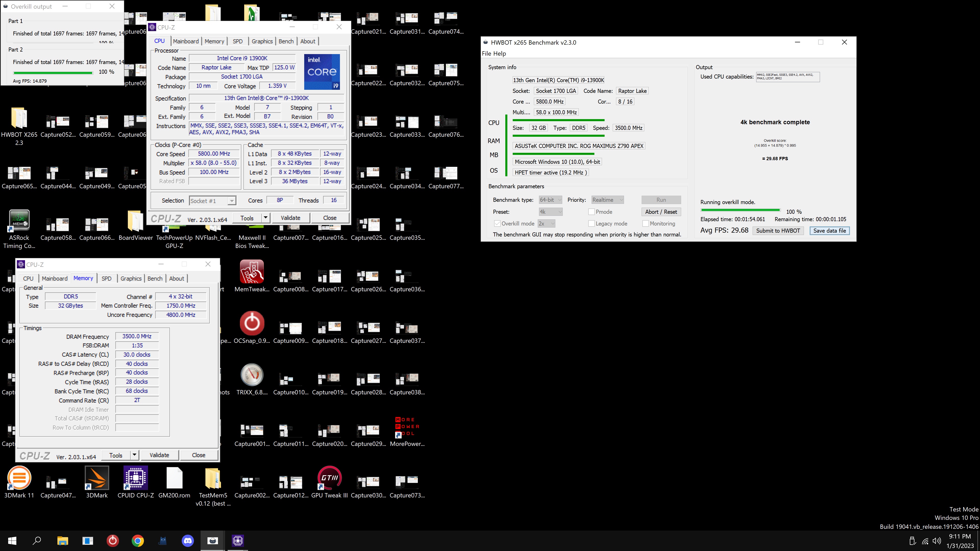
Task: Open Capture074 desktop screenshot file
Action: tap(446, 23)
